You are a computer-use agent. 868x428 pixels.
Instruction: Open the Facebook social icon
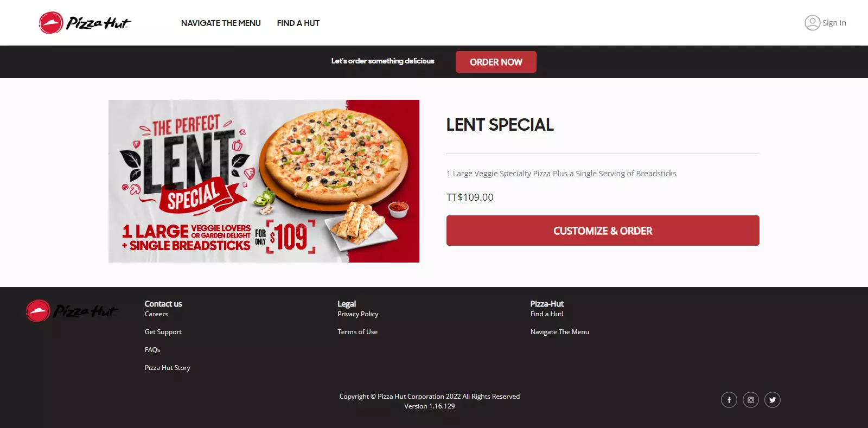729,400
